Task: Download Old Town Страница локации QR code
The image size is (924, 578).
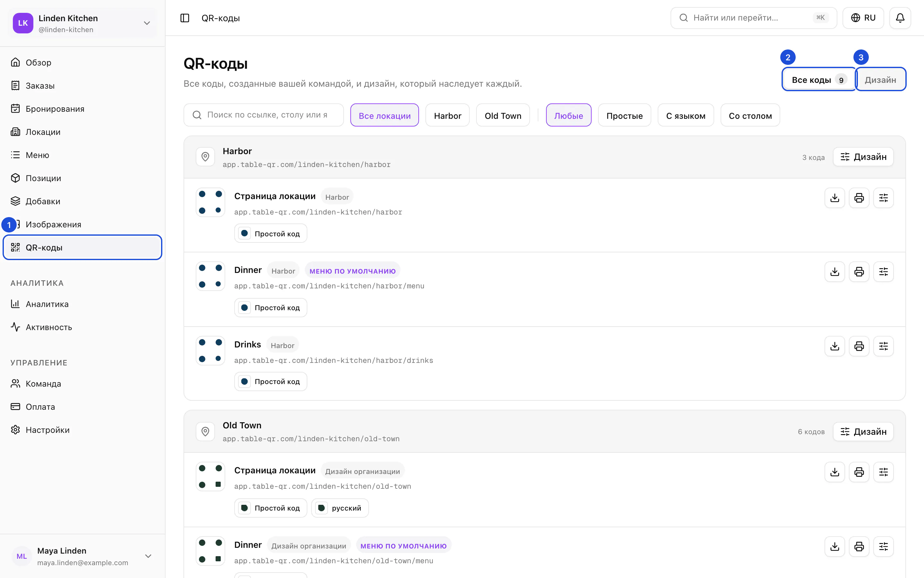Action: pyautogui.click(x=835, y=472)
